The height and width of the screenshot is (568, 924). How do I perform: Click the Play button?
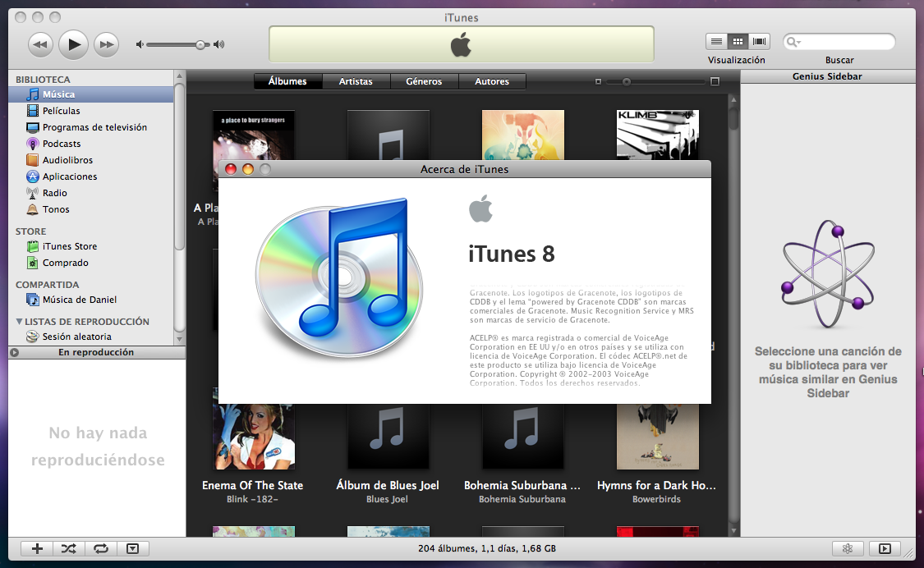[x=74, y=44]
